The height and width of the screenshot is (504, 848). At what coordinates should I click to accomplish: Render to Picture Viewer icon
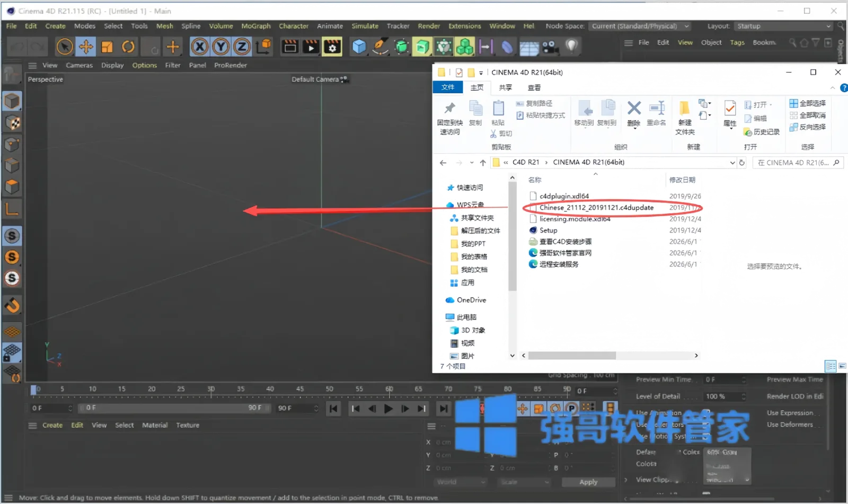311,47
